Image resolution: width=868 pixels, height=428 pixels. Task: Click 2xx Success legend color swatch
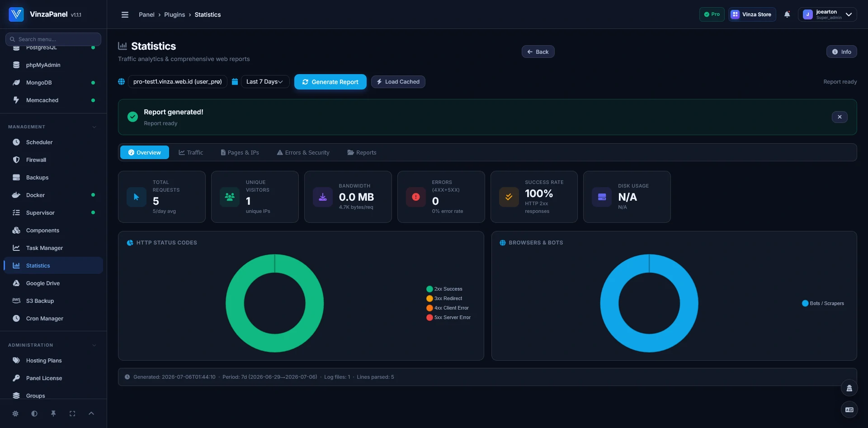point(429,289)
